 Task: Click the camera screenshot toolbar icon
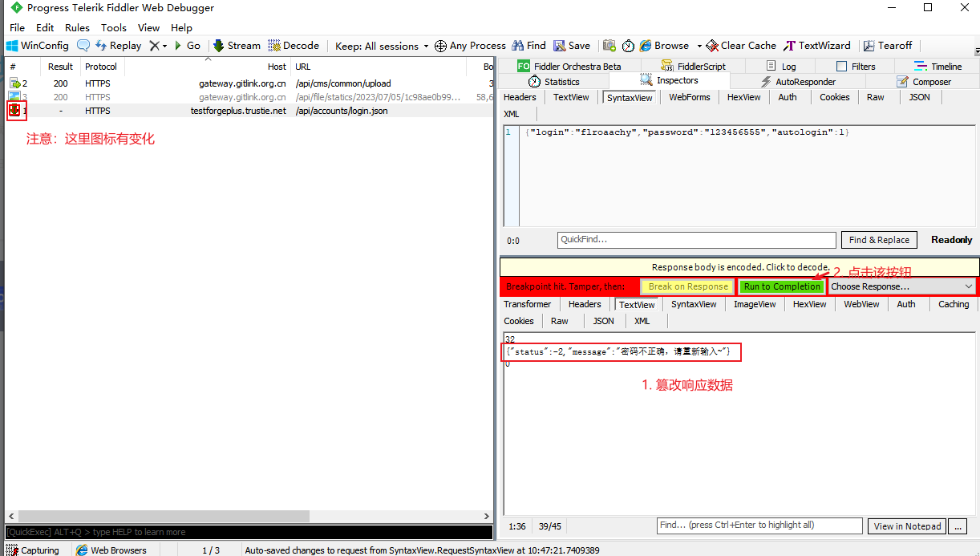pyautogui.click(x=609, y=46)
